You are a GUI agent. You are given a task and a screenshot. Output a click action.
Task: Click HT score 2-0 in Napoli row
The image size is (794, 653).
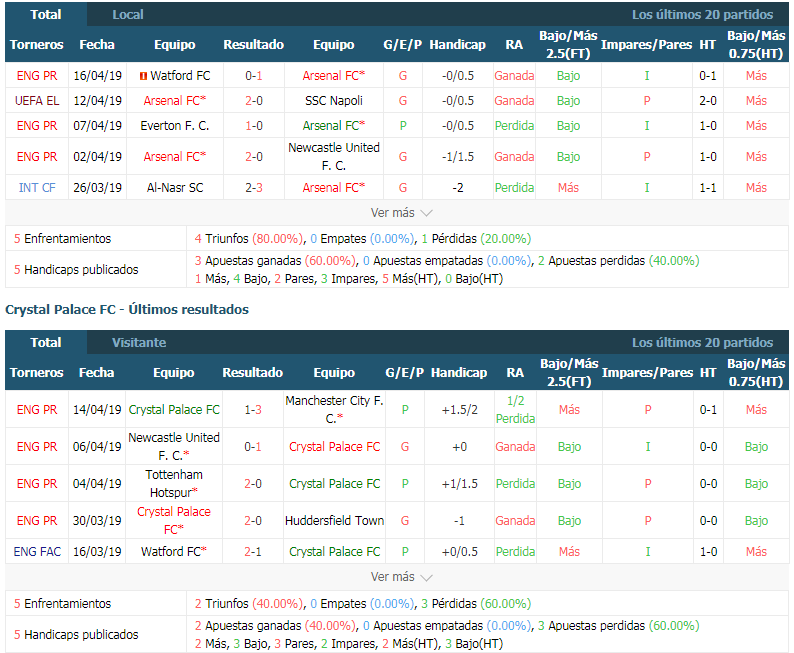pyautogui.click(x=707, y=100)
